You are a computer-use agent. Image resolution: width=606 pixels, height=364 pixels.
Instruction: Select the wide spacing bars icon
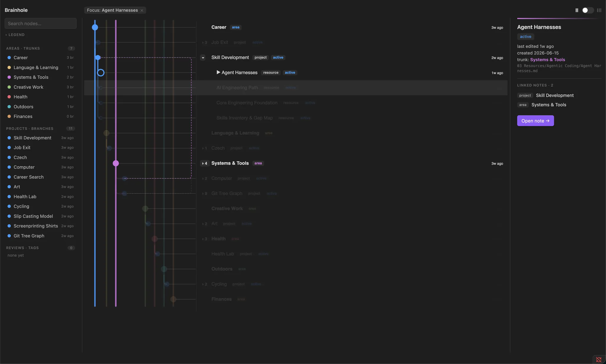pos(599,10)
